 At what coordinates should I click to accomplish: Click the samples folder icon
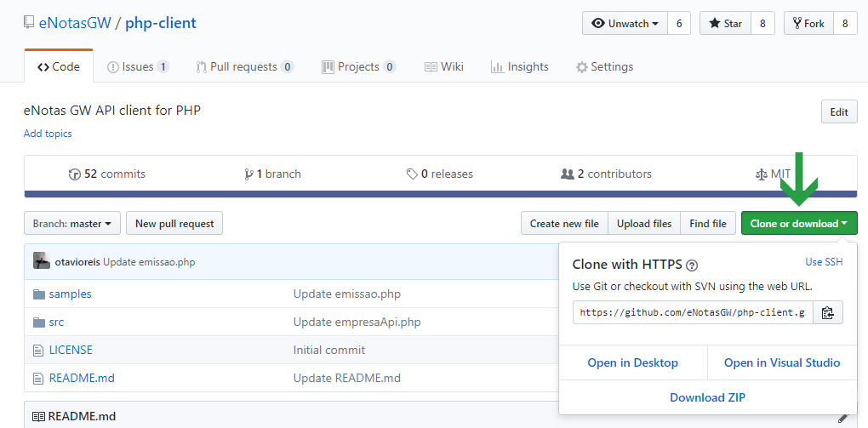pyautogui.click(x=38, y=294)
